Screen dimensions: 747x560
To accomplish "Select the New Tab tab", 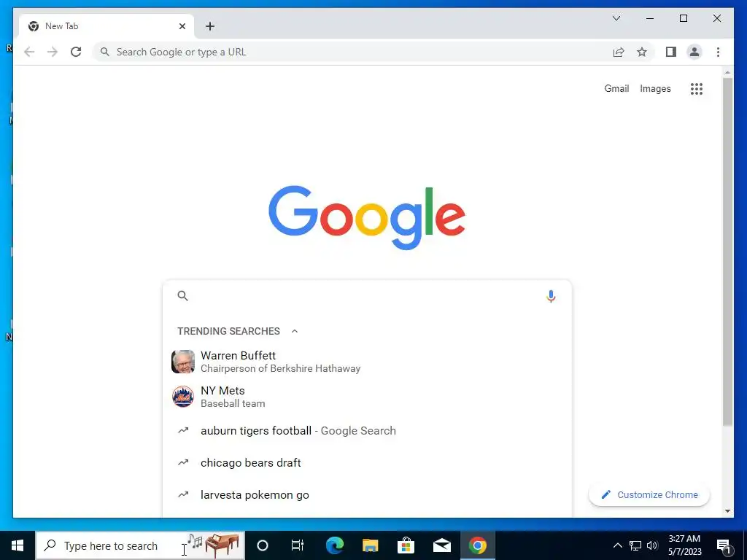I will (x=107, y=26).
